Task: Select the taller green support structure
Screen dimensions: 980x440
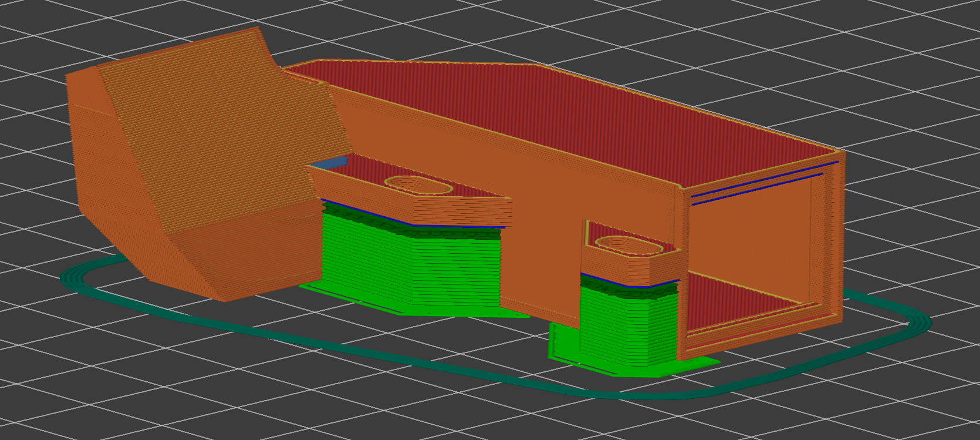Action: pyautogui.click(x=411, y=264)
